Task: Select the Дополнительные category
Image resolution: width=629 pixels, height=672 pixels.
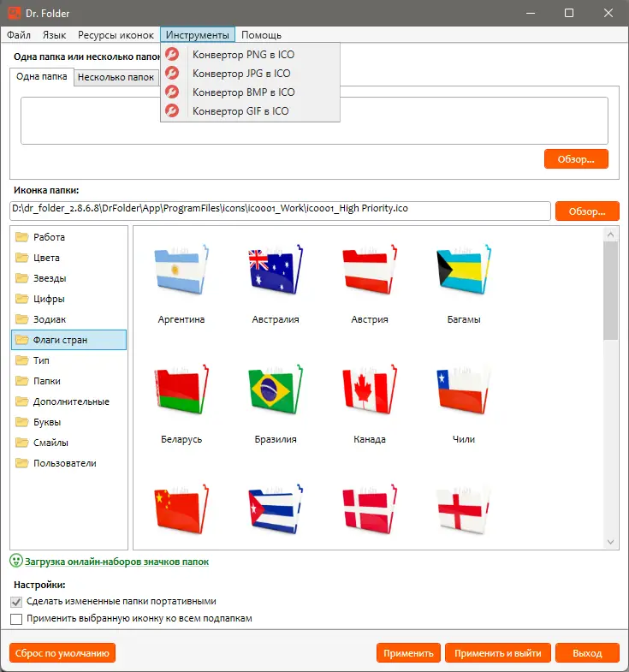Action: point(69,401)
